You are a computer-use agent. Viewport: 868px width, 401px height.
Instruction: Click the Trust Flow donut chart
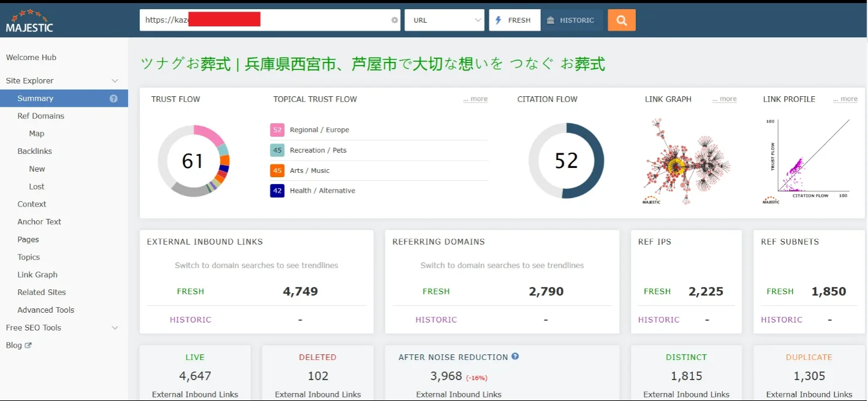[193, 161]
